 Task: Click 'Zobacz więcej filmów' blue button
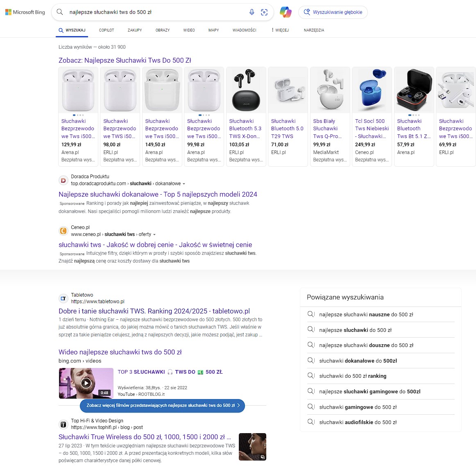tap(162, 406)
